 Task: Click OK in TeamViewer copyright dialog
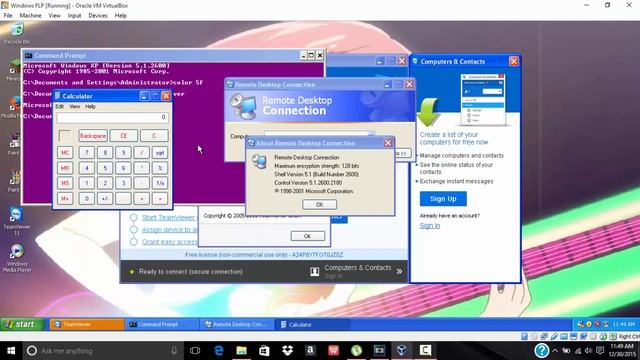308,236
